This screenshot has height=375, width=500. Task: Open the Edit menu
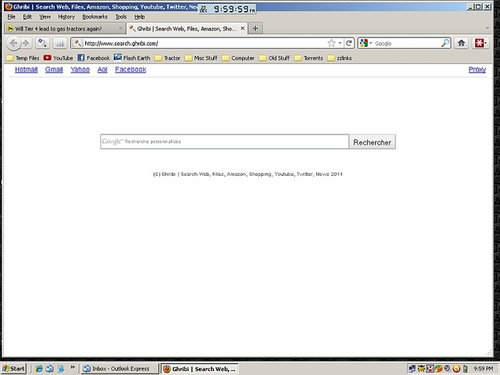[27, 17]
